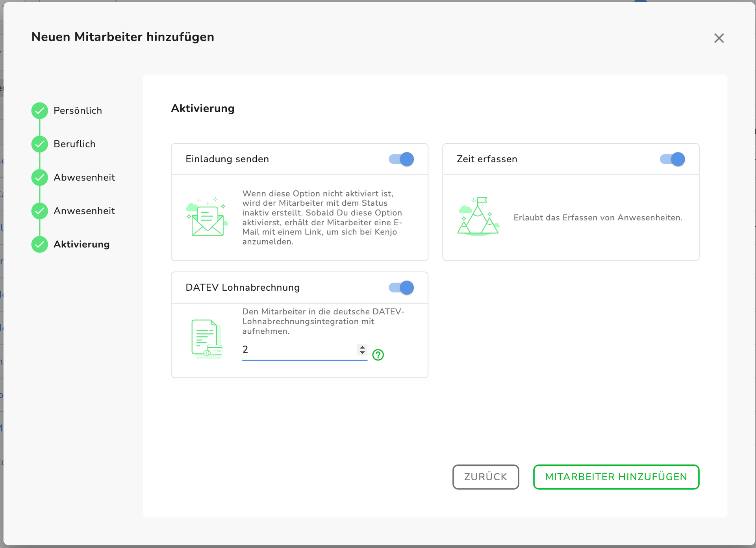Toggle the DATEV Lohnabrechnung switch
The width and height of the screenshot is (756, 548).
[401, 288]
